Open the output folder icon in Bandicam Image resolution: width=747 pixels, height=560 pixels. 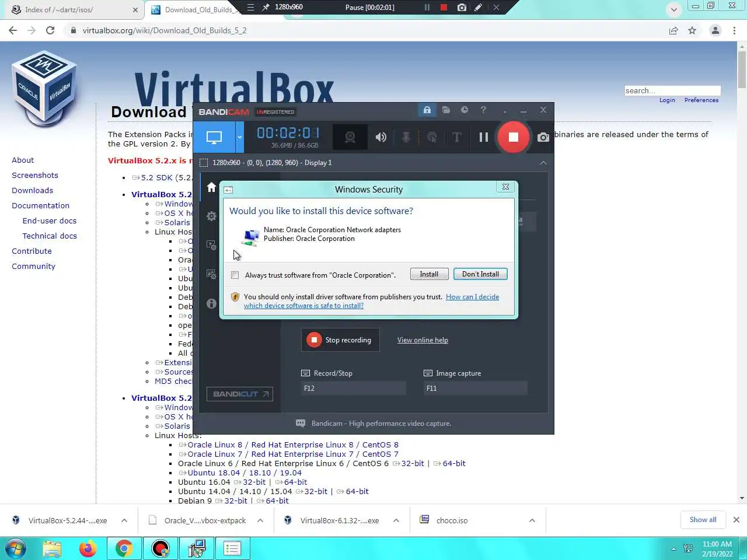pyautogui.click(x=446, y=110)
